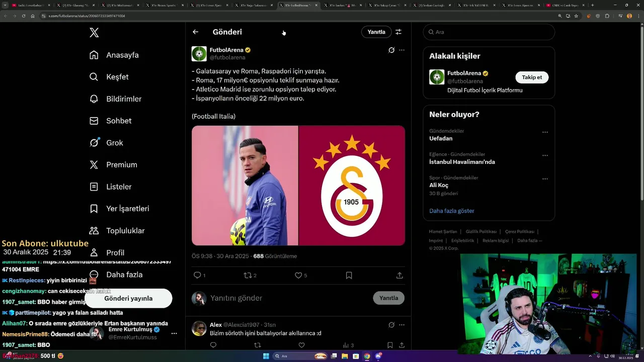Click Windows taskbar Ara search box
Image resolution: width=644 pixels, height=362 pixels.
pos(301,356)
